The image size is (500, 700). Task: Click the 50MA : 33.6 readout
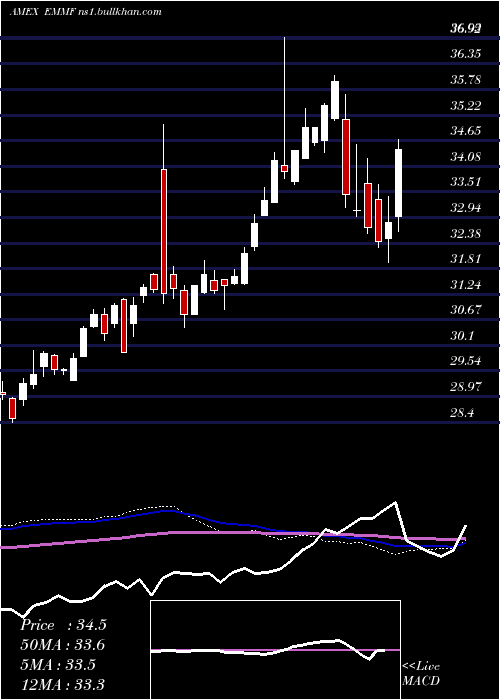tap(63, 645)
